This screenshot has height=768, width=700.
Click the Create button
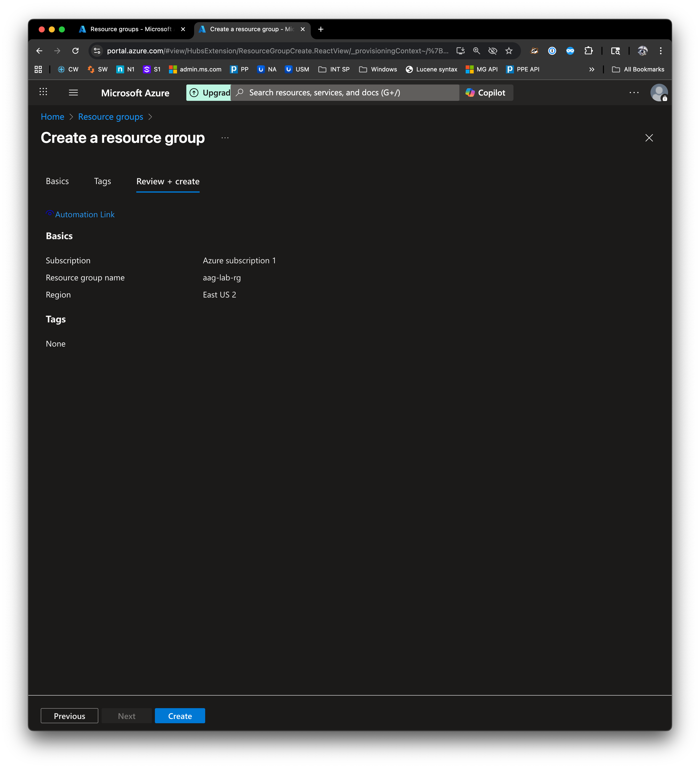180,716
